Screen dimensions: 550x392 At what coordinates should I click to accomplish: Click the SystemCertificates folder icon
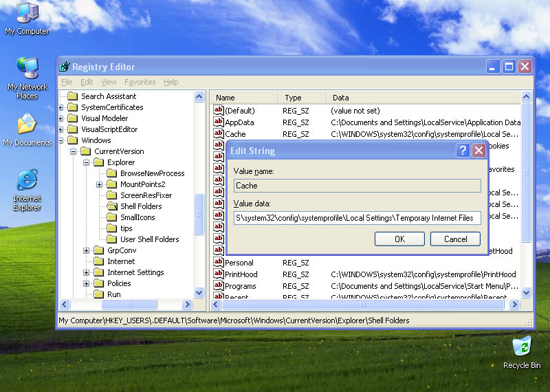[x=73, y=107]
